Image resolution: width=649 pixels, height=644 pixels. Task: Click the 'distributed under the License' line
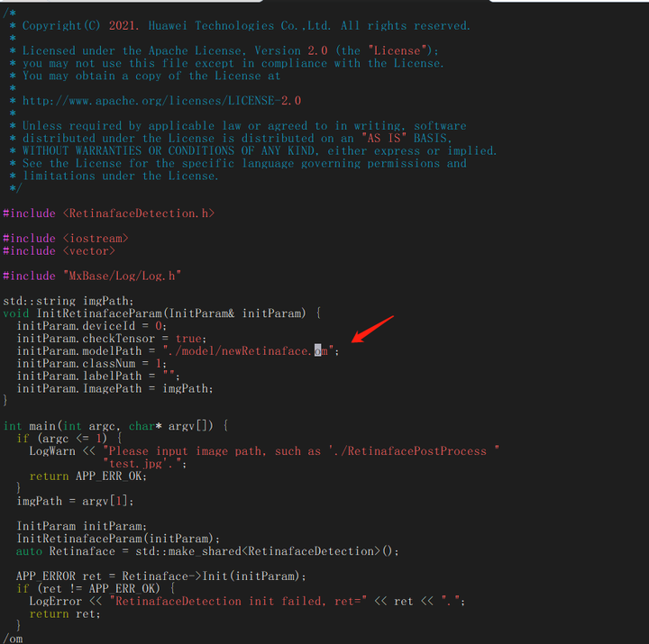[231, 138]
